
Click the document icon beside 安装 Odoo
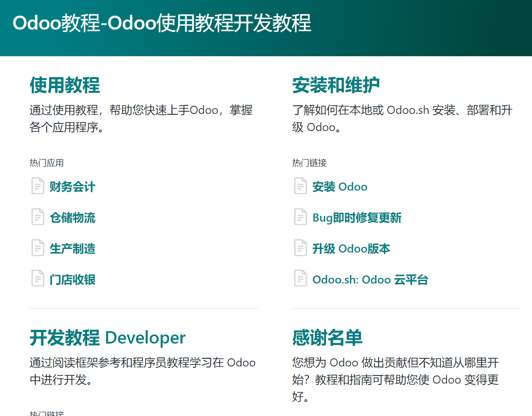coord(300,186)
